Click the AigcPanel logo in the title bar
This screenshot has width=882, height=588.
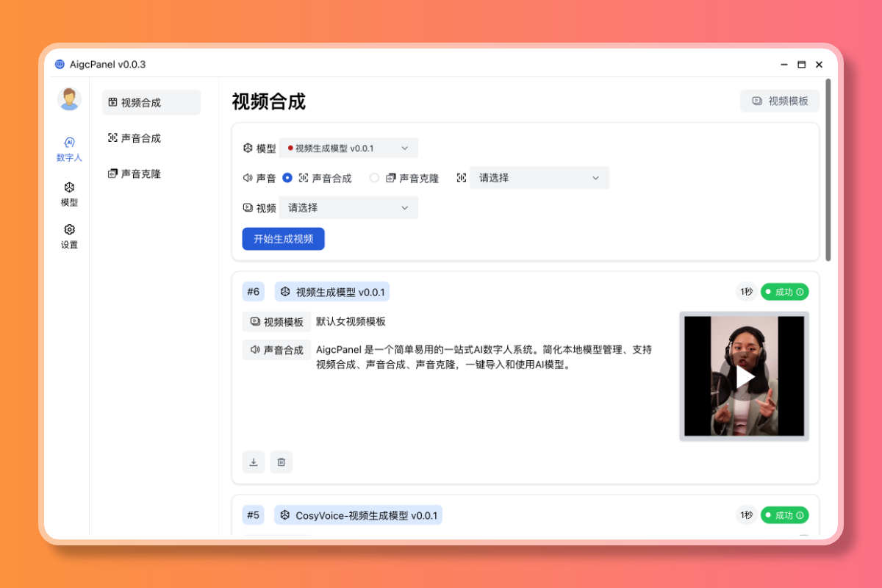[x=59, y=64]
